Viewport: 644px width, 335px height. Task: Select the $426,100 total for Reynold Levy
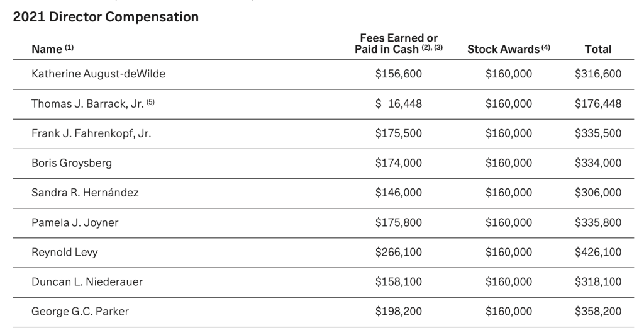tap(597, 252)
